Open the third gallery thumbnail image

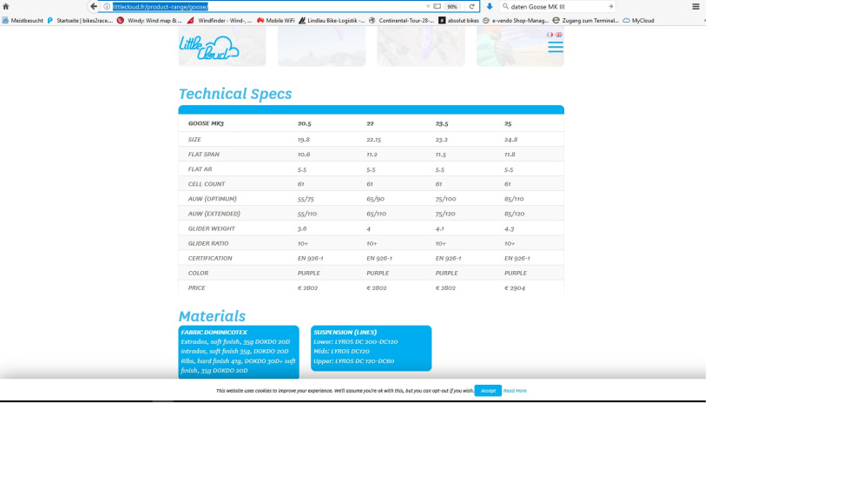click(x=421, y=47)
